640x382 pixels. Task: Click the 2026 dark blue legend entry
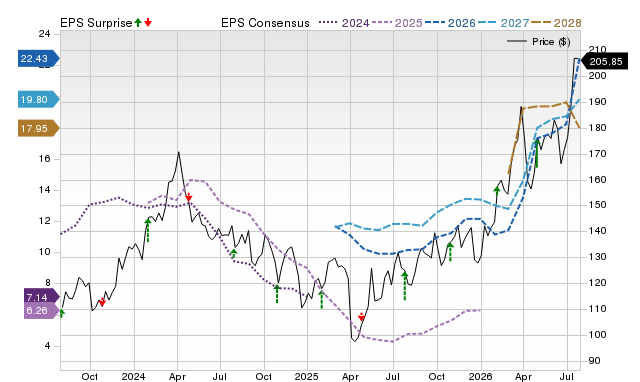450,23
